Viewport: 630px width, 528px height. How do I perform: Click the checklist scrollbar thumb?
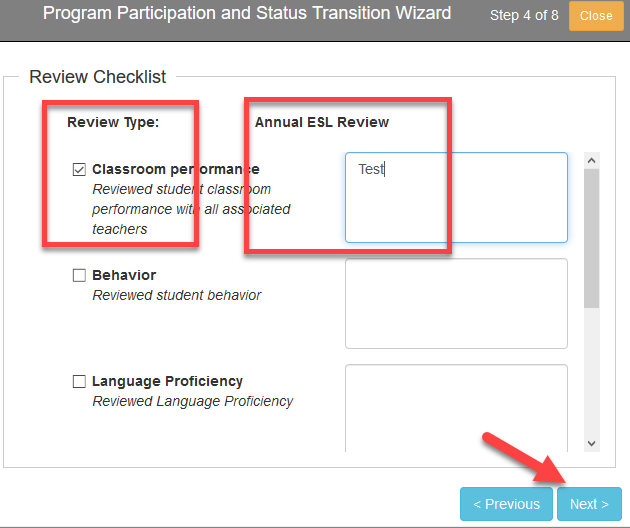591,238
